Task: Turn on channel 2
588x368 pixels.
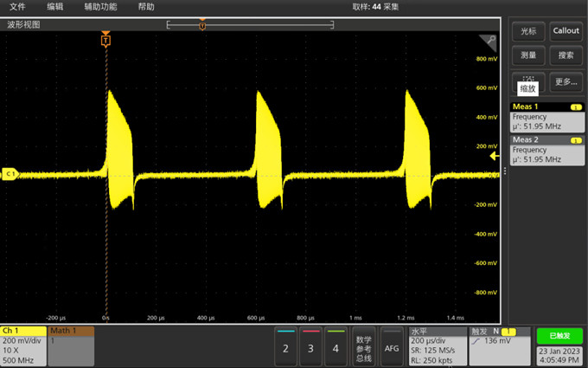Action: pos(286,346)
